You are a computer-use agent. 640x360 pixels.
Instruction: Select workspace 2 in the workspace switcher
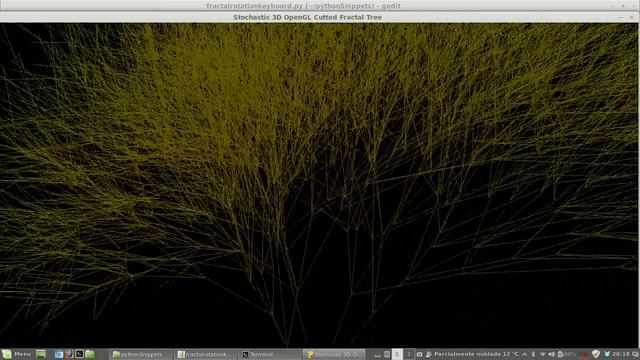(x=408, y=354)
